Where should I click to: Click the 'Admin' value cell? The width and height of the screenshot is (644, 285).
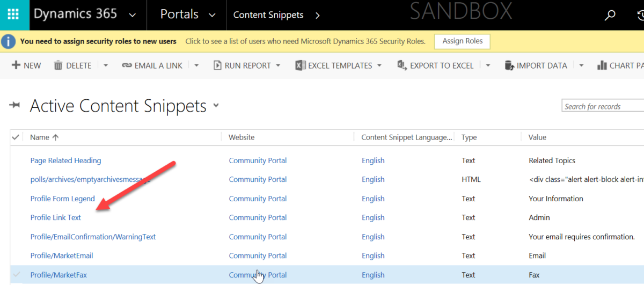click(x=539, y=217)
